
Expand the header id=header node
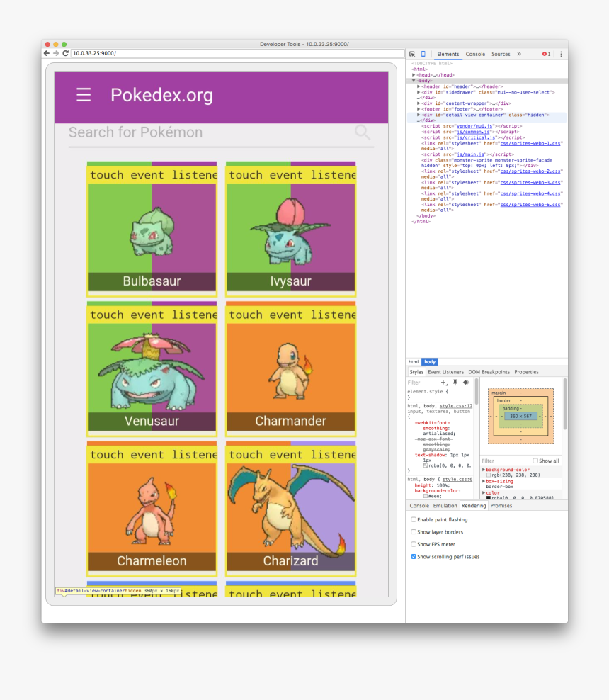pyautogui.click(x=419, y=86)
